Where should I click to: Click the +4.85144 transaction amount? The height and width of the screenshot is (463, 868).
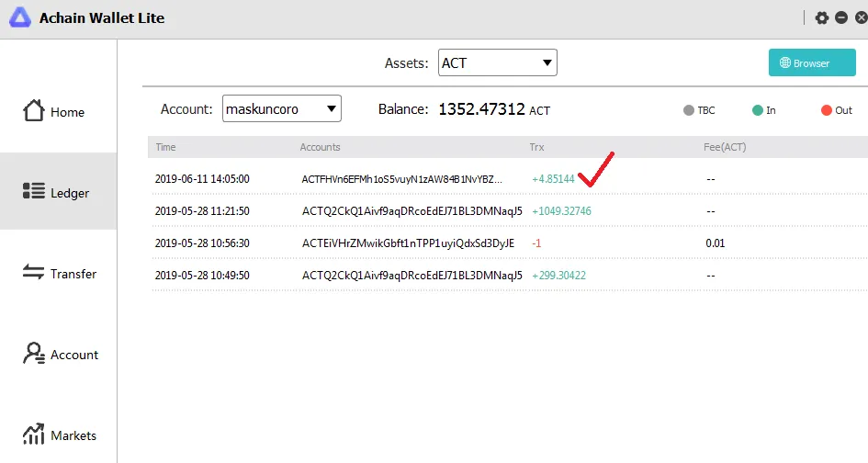pyautogui.click(x=553, y=179)
